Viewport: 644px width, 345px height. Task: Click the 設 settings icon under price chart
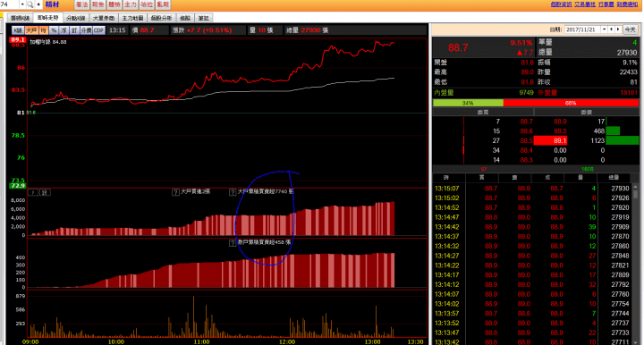pyautogui.click(x=46, y=192)
